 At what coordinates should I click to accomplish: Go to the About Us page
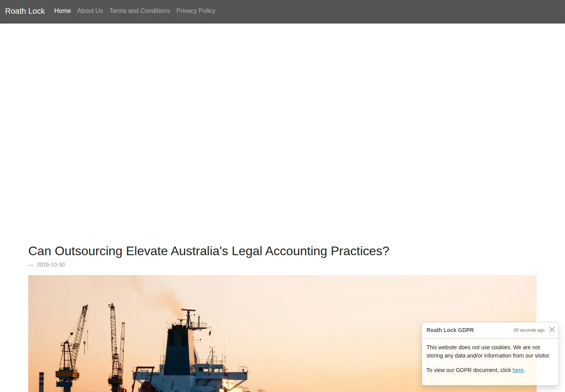[90, 11]
